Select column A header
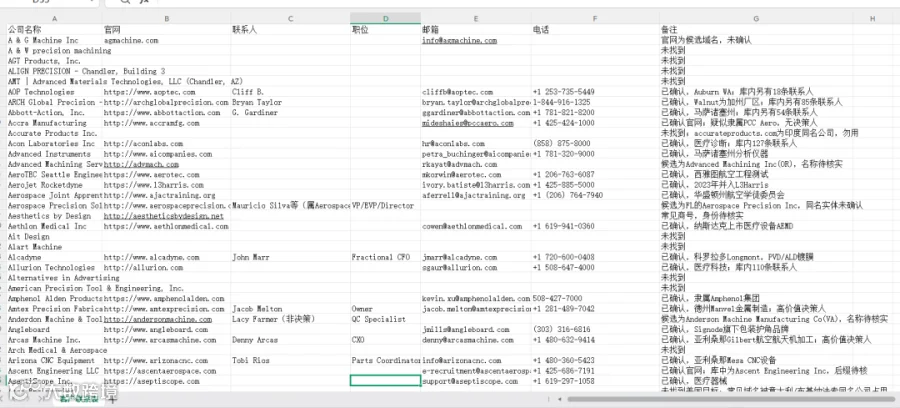Screen dimensions: 900x408 (x=55, y=18)
